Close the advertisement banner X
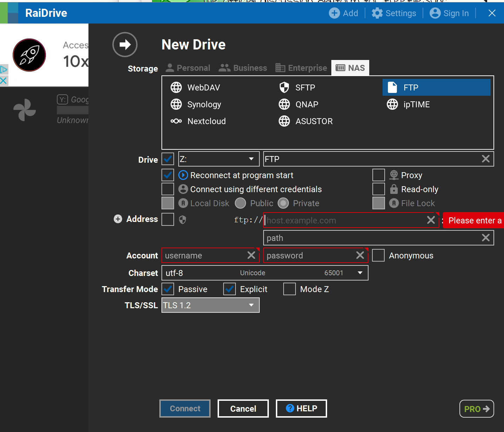Image resolution: width=504 pixels, height=432 pixels. pyautogui.click(x=4, y=81)
